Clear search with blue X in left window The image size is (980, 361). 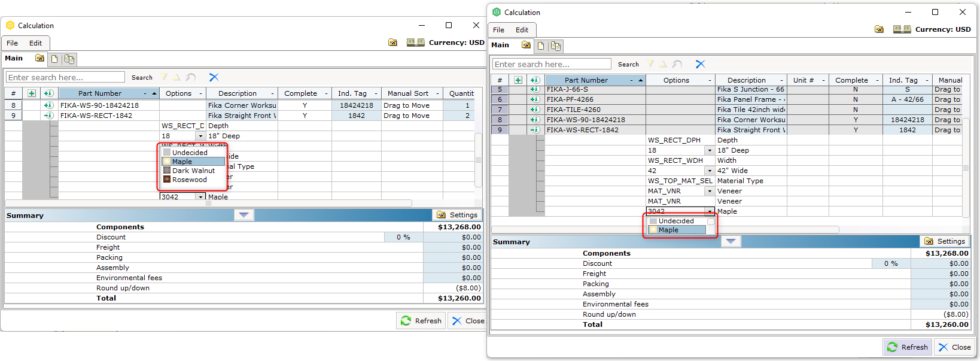[214, 77]
